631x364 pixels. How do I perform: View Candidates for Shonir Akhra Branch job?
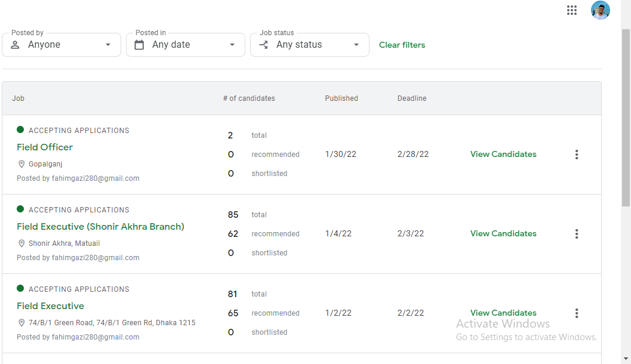tap(503, 233)
